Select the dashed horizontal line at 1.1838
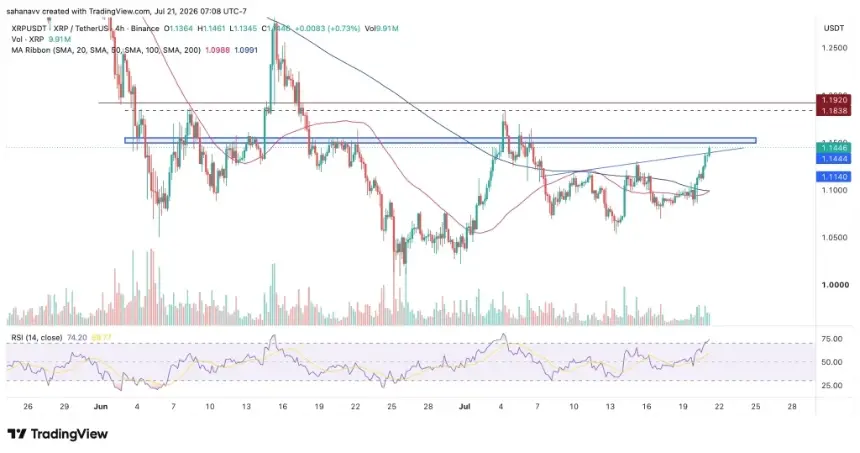This screenshot has height=453, width=860. click(x=471, y=111)
